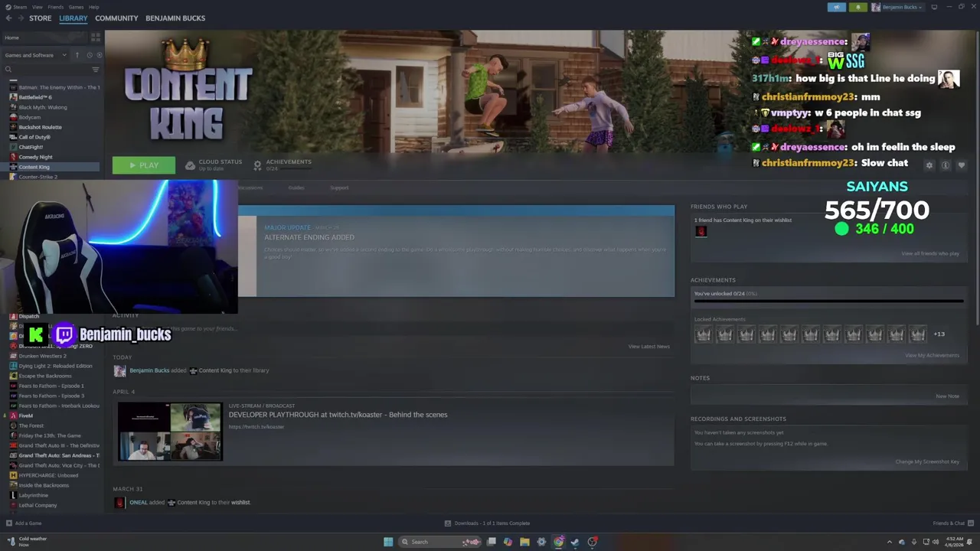
Task: Click the green PLAY button
Action: click(x=144, y=165)
